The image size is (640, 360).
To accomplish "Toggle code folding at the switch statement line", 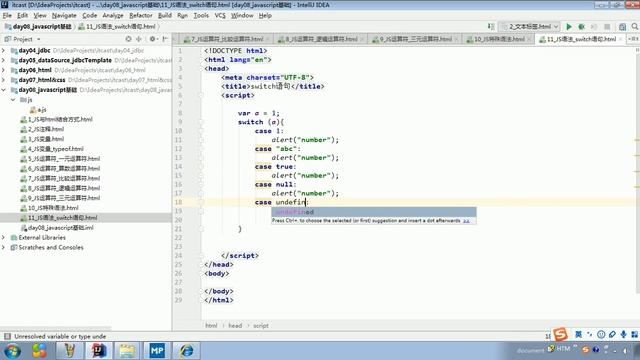I will click(x=200, y=122).
